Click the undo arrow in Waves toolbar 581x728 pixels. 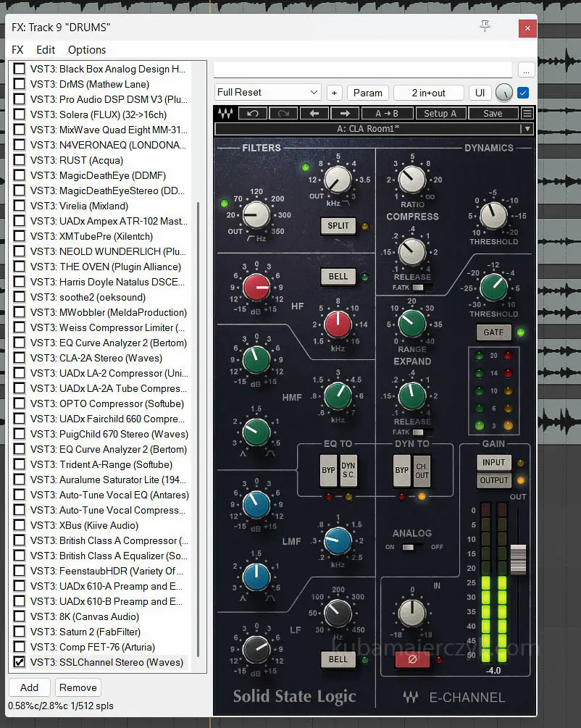pos(253,114)
